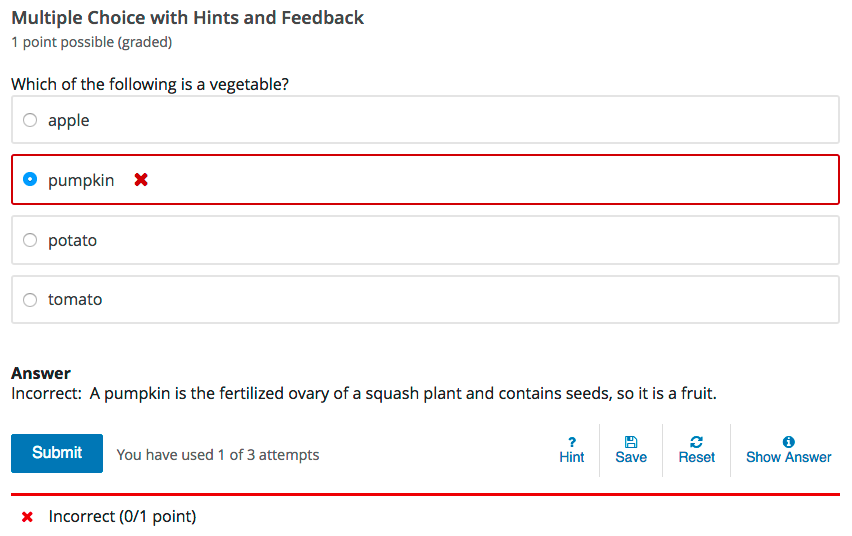
Task: Click the problem title heading
Action: point(188,18)
